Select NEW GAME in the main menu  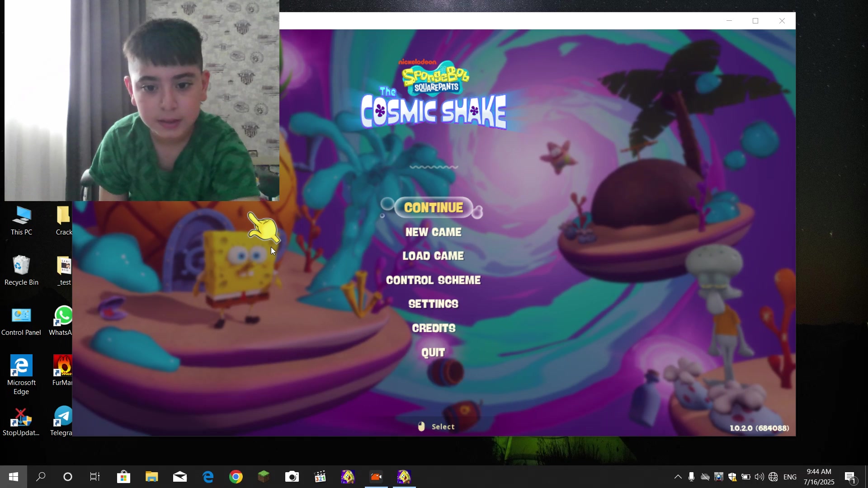coord(433,232)
